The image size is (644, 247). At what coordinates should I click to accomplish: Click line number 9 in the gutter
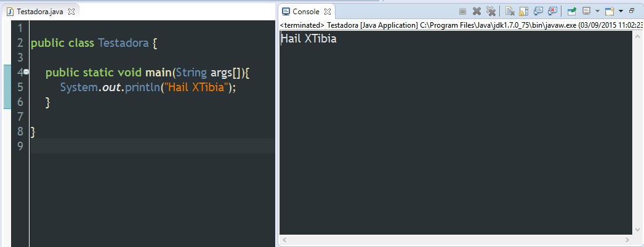[20, 146]
